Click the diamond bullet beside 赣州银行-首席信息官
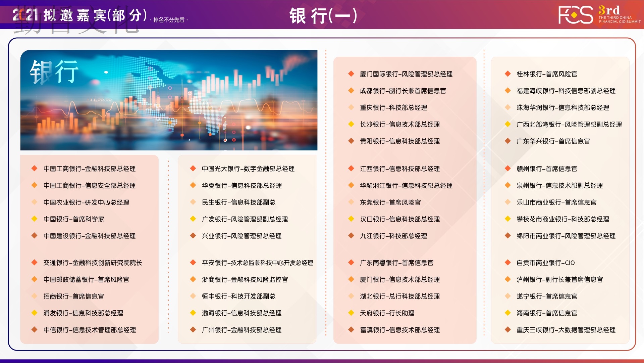Screen dimensions: 644x363 pos(508,168)
